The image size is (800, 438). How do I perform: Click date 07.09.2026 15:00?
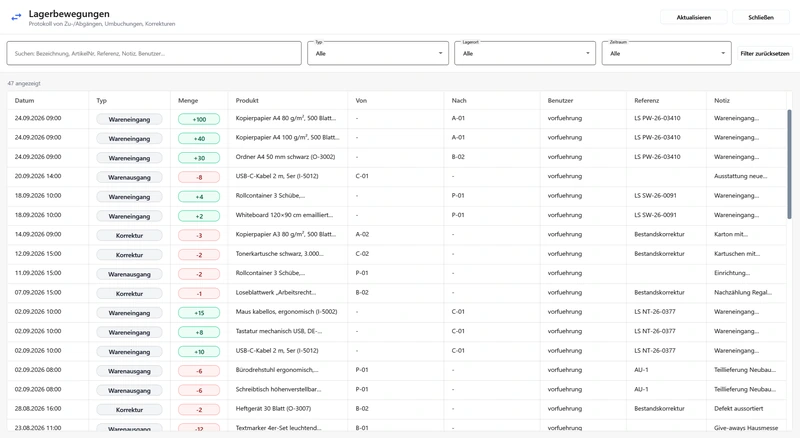pyautogui.click(x=38, y=293)
